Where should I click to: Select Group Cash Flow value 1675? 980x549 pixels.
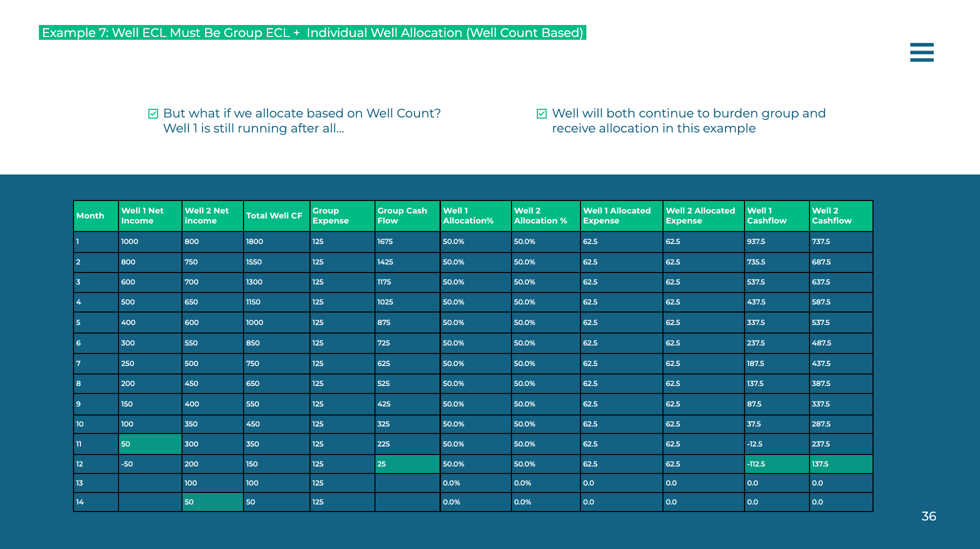[406, 241]
